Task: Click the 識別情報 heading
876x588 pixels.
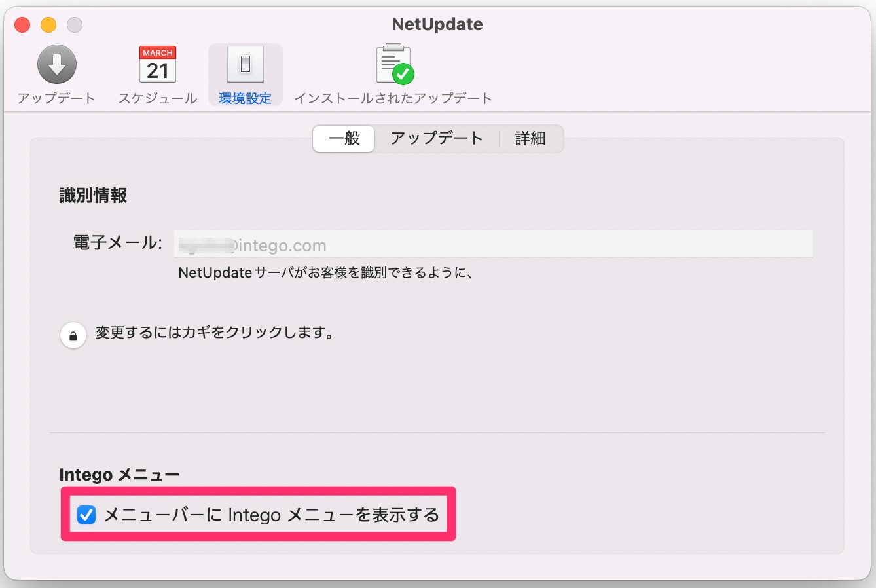Action: click(x=93, y=195)
